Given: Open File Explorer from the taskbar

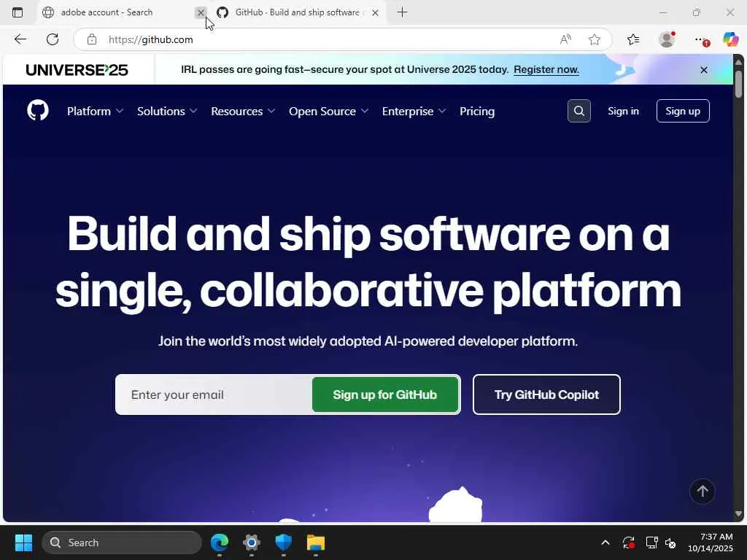Looking at the screenshot, I should [x=315, y=542].
